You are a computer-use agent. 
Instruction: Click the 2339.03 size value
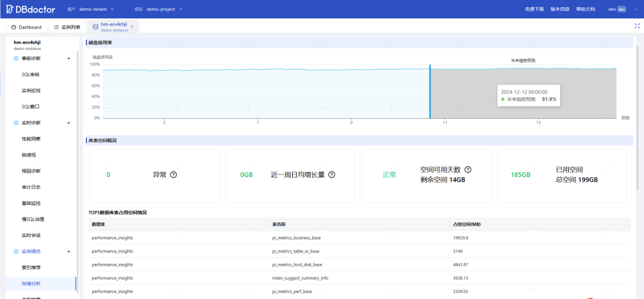(x=460, y=291)
